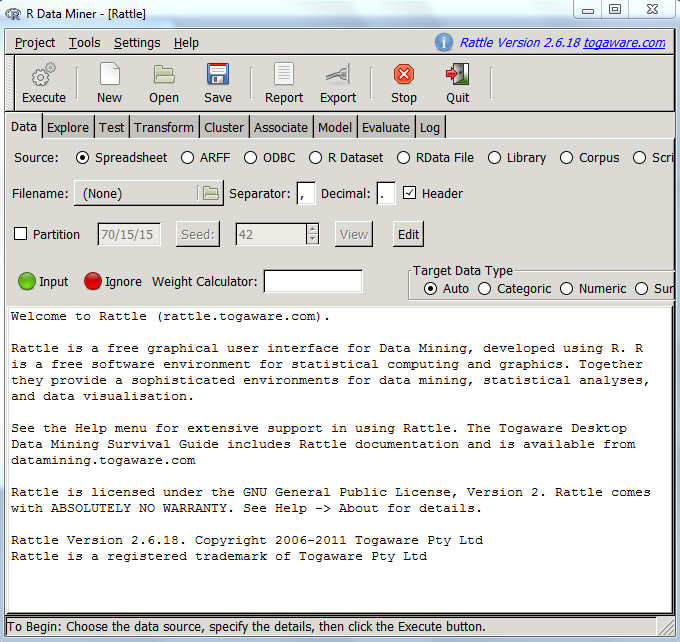Image resolution: width=680 pixels, height=642 pixels.
Task: Click the Edit button
Action: (409, 234)
